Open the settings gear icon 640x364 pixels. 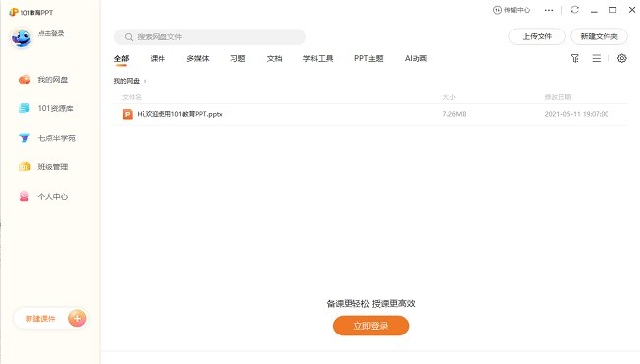pyautogui.click(x=621, y=58)
